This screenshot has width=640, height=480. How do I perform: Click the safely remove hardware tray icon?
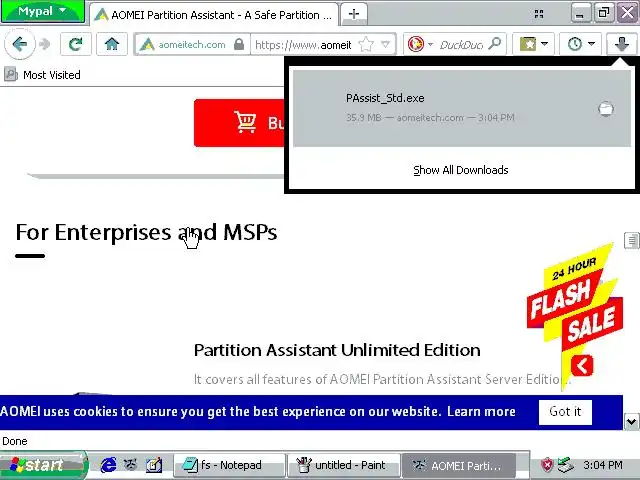pyautogui.click(x=566, y=465)
